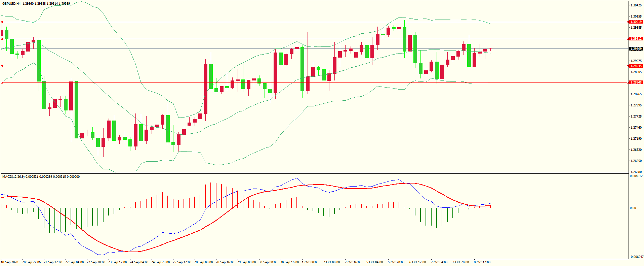Click the 24 Sep 04:00 time label
The image size is (644, 266).
pyautogui.click(x=139, y=262)
